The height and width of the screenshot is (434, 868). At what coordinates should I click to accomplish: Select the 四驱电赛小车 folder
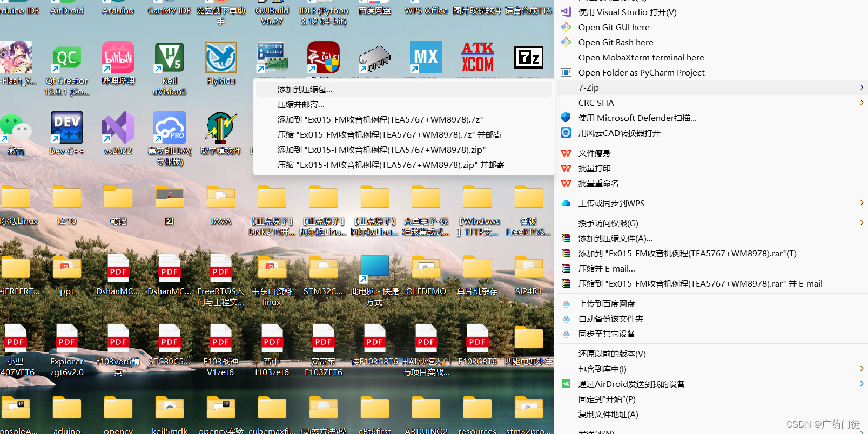(x=529, y=338)
